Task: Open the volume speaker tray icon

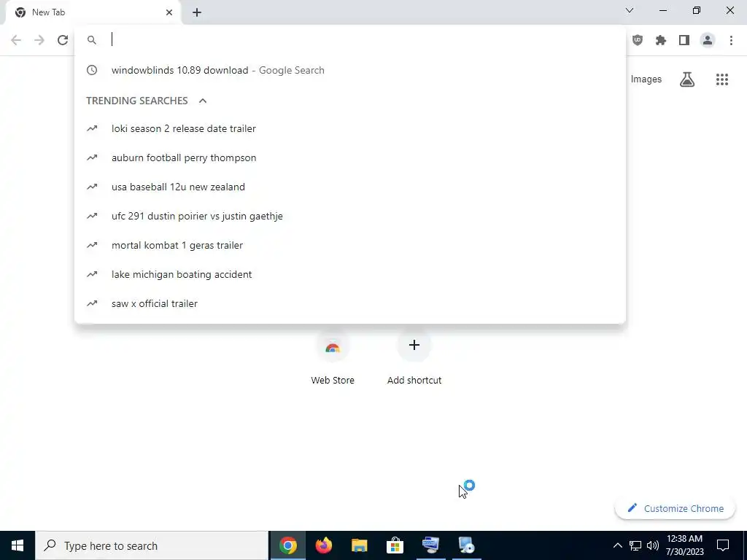Action: click(653, 545)
